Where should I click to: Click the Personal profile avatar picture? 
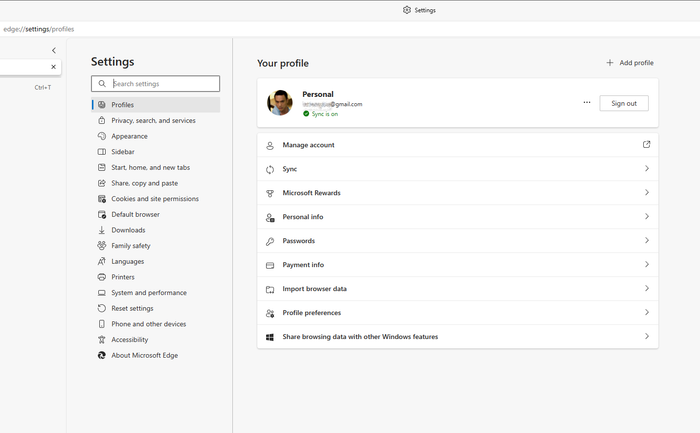(x=280, y=103)
